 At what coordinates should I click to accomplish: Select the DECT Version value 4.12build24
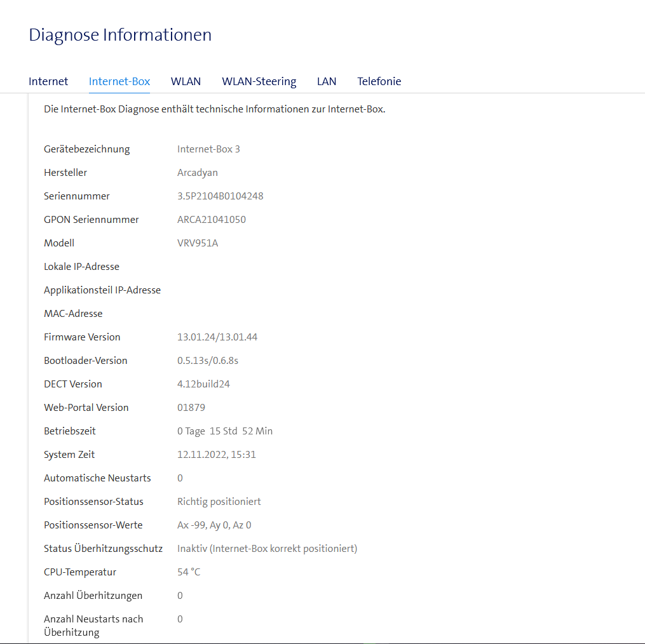(x=203, y=384)
